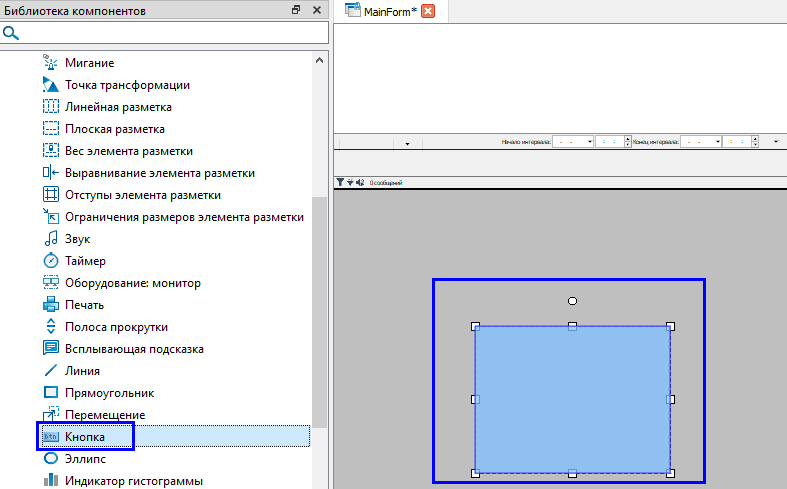Toggle the sound speaker icon in message bar
The width and height of the screenshot is (787, 489).
click(x=359, y=182)
